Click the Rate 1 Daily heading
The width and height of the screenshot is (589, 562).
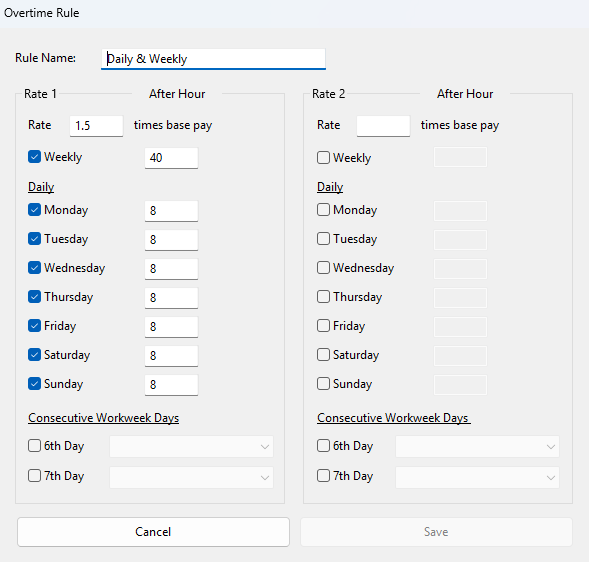(x=41, y=187)
